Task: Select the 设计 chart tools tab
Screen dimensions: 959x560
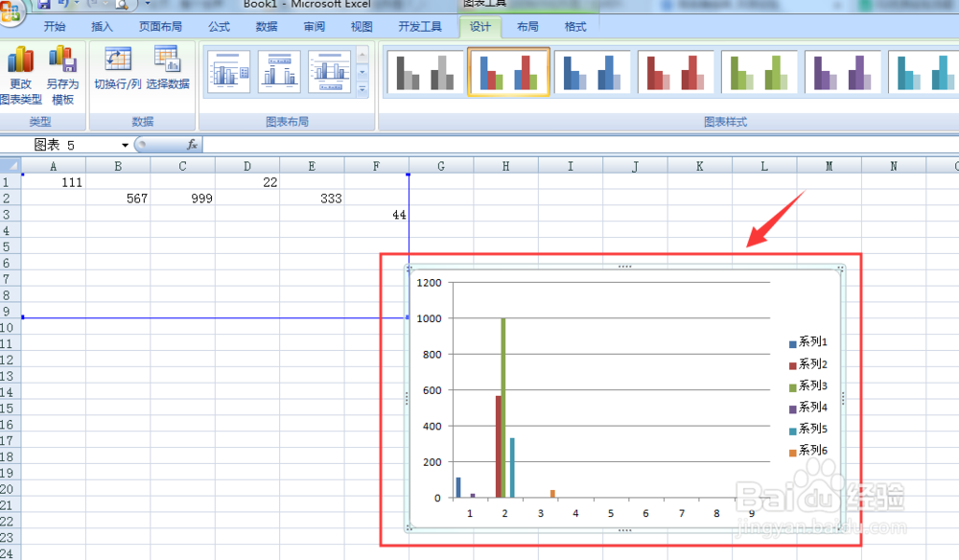Action: tap(480, 26)
